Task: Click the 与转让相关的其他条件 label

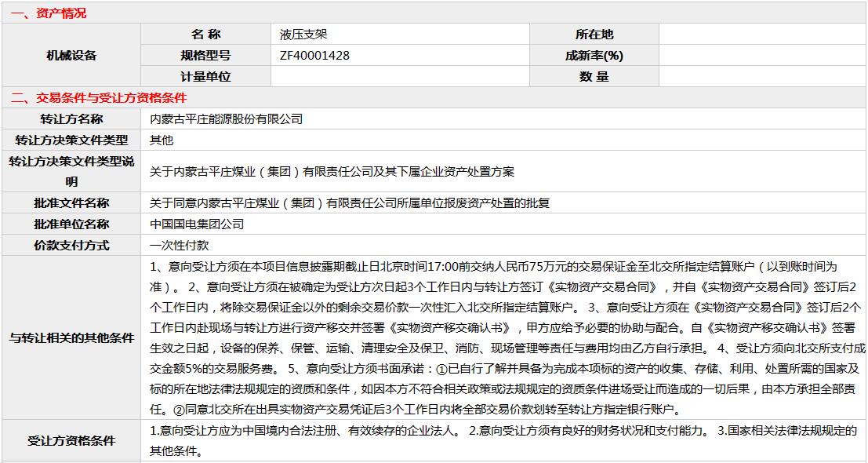Action: point(71,338)
